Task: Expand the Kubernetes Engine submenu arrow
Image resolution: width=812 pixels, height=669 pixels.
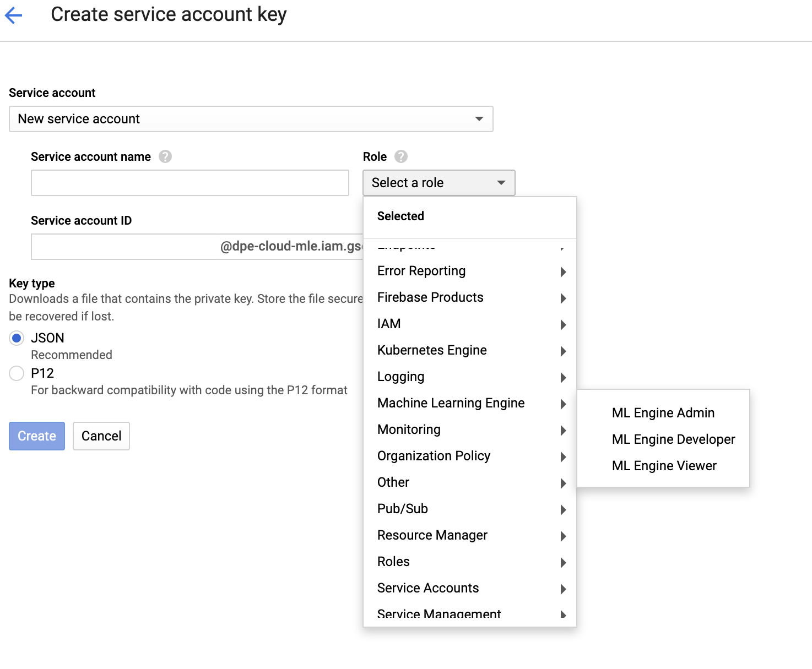Action: [563, 351]
